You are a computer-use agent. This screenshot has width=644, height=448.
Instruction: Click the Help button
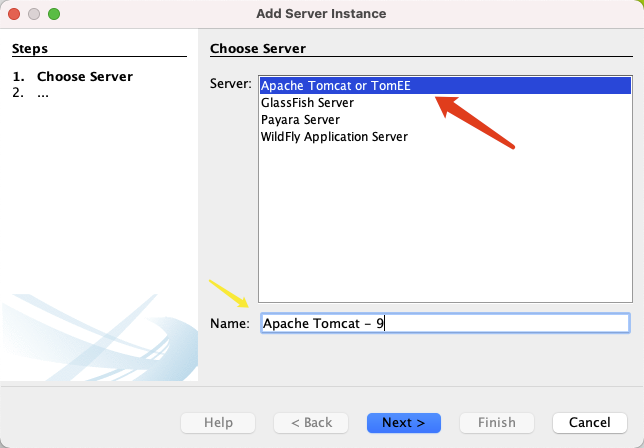click(x=218, y=422)
